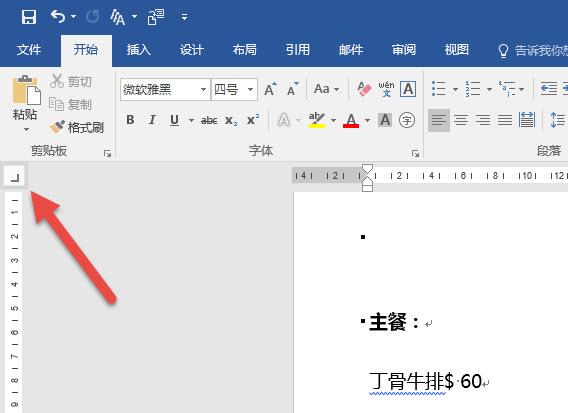Image resolution: width=568 pixels, height=413 pixels.
Task: Click the Format Painter brush icon
Action: click(57, 127)
